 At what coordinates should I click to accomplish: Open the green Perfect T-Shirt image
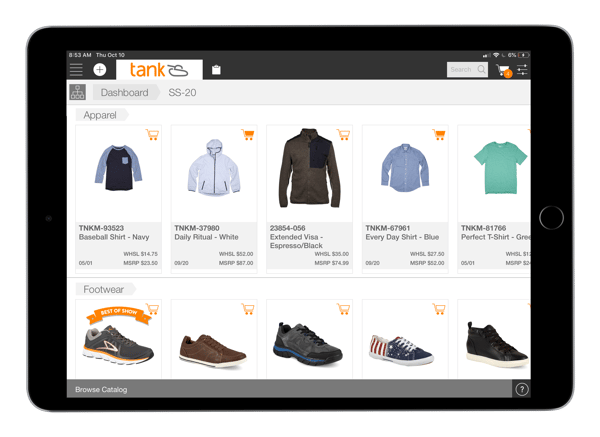pyautogui.click(x=501, y=168)
